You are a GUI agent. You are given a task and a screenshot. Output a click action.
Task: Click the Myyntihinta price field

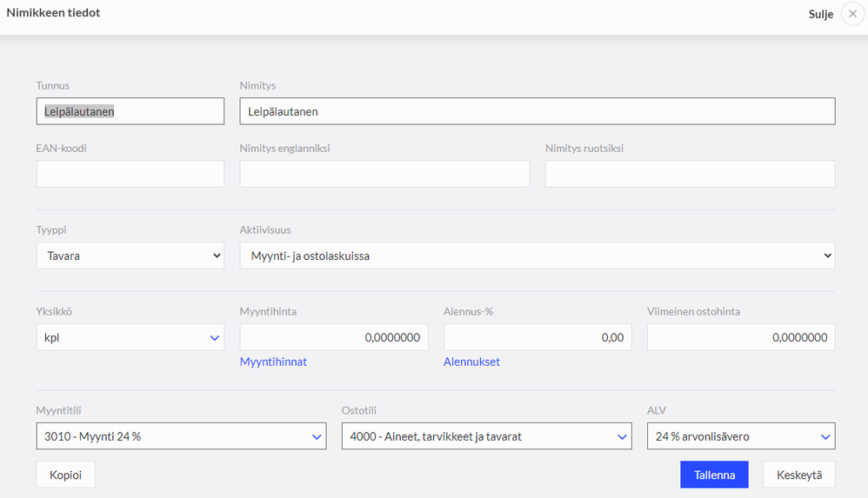tap(334, 337)
